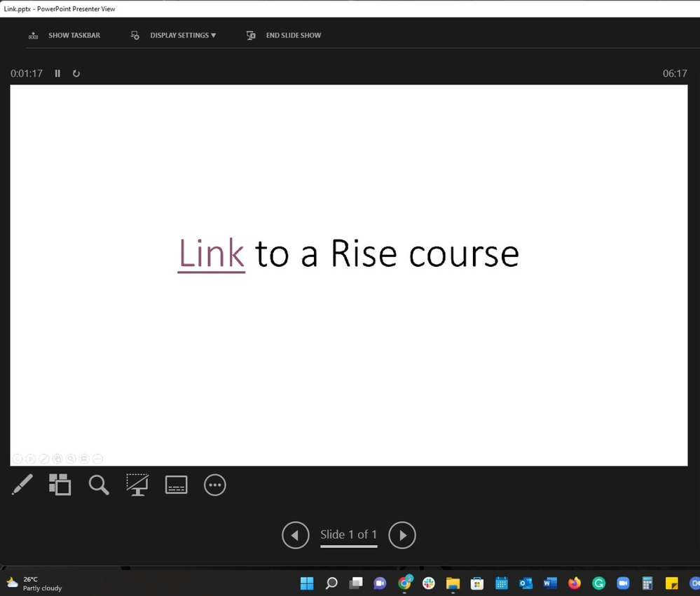Launch Slack from the taskbar
The height and width of the screenshot is (596, 700).
[x=429, y=583]
